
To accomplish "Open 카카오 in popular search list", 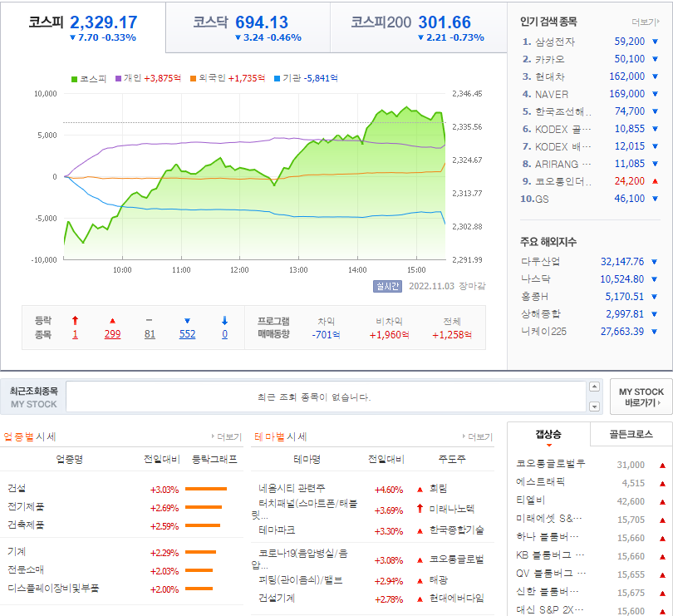I will tap(550, 59).
